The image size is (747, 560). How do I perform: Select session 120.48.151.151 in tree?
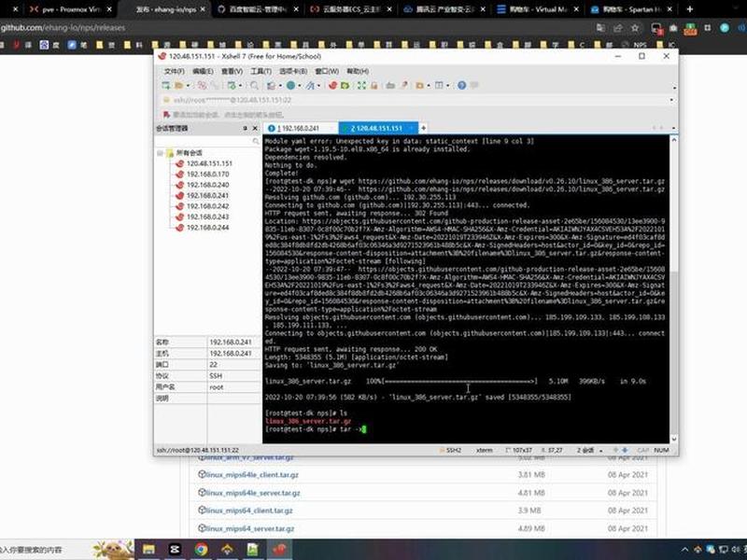(209, 163)
